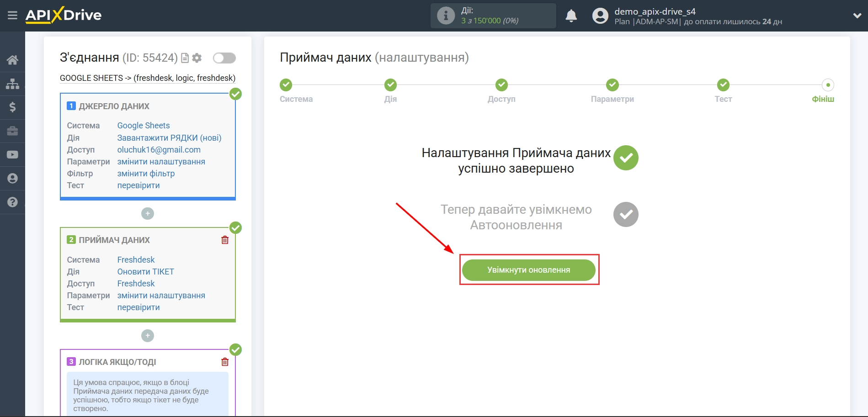
Task: Open the help question mark icon
Action: tap(12, 202)
